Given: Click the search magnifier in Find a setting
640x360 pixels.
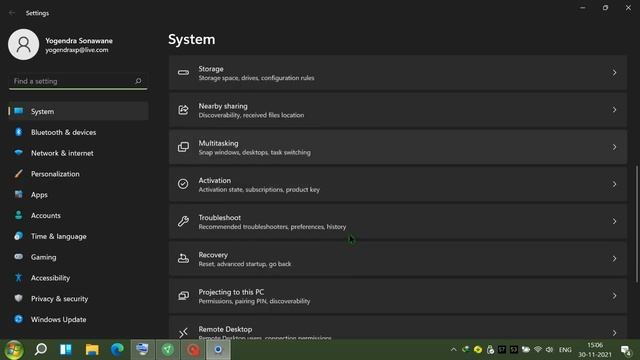Looking at the screenshot, I should pyautogui.click(x=138, y=81).
